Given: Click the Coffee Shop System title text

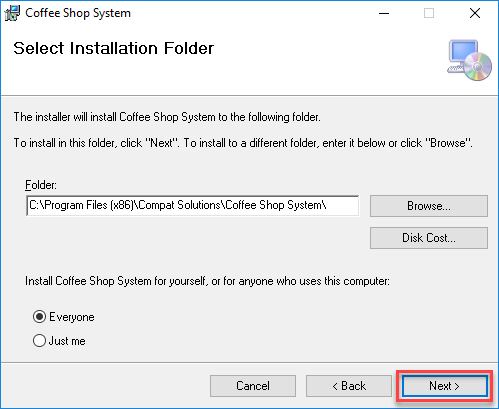Looking at the screenshot, I should [78, 13].
